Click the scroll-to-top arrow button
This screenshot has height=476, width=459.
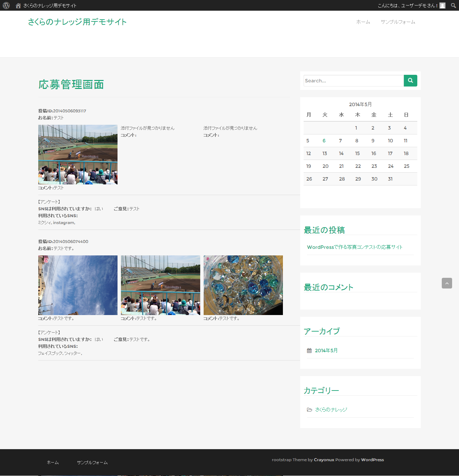click(447, 283)
